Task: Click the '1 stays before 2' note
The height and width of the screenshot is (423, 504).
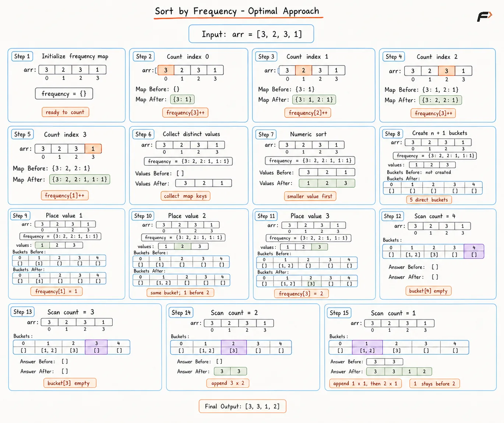Action: (434, 384)
